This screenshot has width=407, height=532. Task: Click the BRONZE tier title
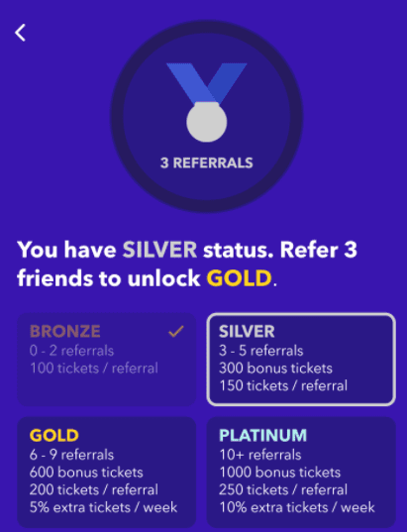(65, 331)
